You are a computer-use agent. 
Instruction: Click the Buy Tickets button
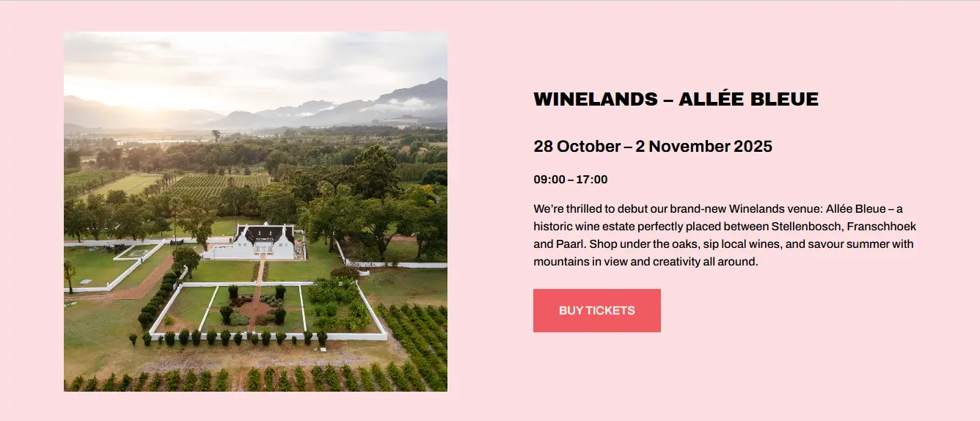tap(596, 310)
